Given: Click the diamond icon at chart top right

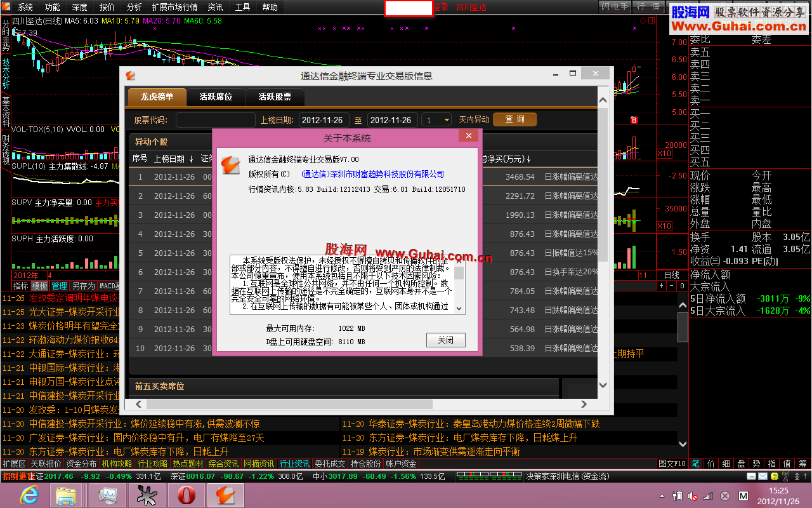Looking at the screenshot, I should tap(643, 20).
